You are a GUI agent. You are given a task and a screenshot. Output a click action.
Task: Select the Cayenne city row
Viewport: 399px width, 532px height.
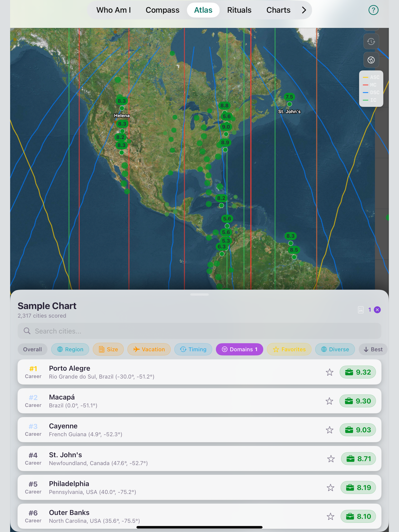point(199,430)
